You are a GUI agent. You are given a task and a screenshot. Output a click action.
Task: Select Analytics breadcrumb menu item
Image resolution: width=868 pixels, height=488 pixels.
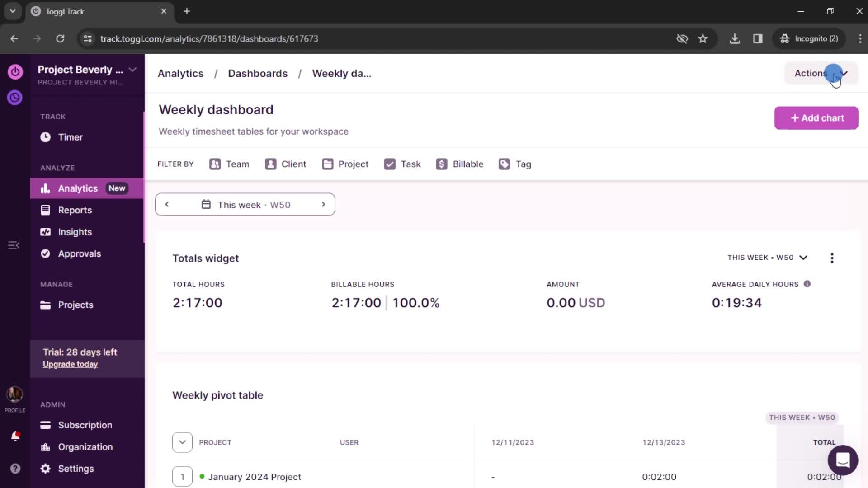[x=181, y=73]
